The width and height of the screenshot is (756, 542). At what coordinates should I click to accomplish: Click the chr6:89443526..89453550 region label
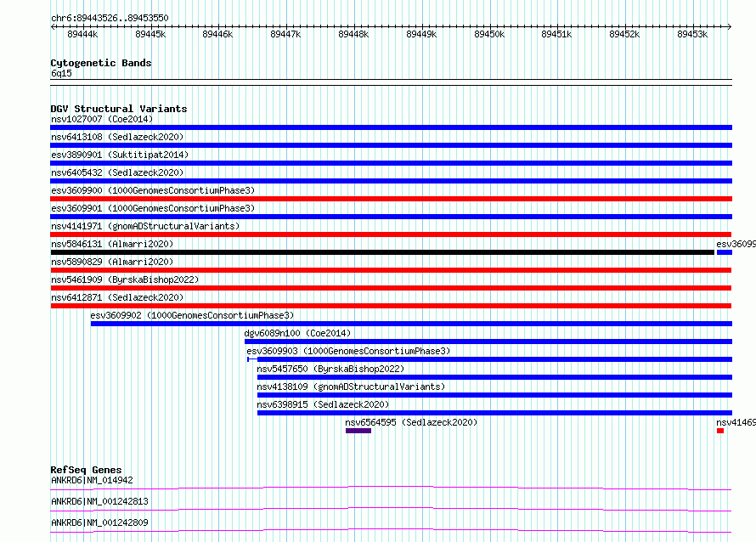[x=110, y=19]
